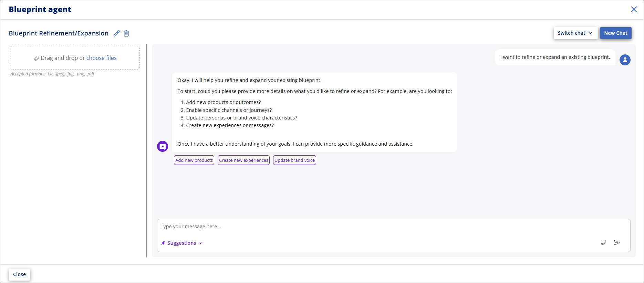Start a New Chat

tap(615, 33)
